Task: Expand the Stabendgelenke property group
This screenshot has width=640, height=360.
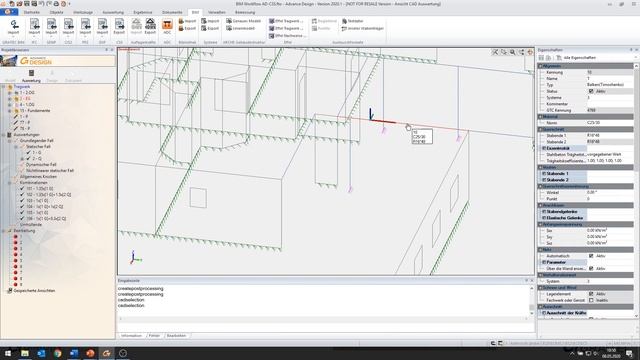Action: pos(544,211)
